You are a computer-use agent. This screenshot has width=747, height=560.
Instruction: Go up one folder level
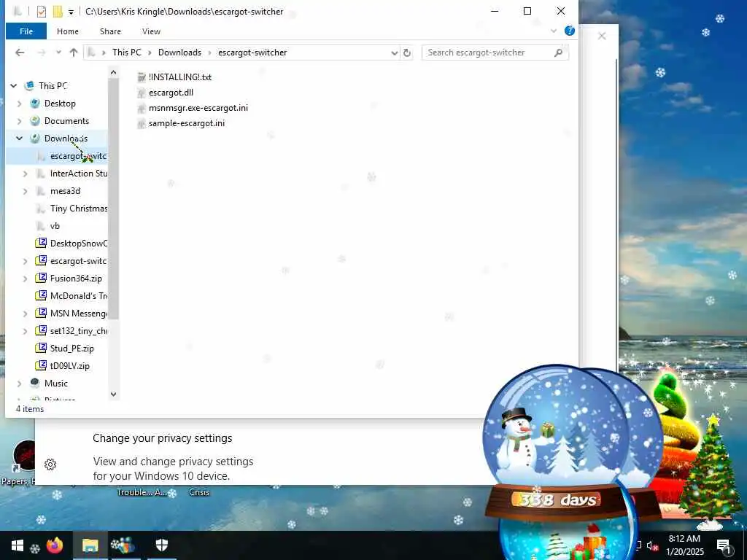coord(74,52)
